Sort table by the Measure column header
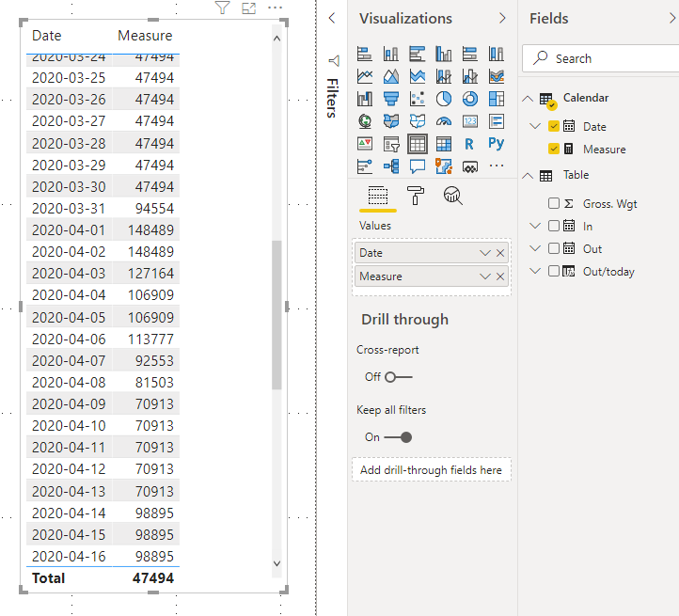 point(145,36)
